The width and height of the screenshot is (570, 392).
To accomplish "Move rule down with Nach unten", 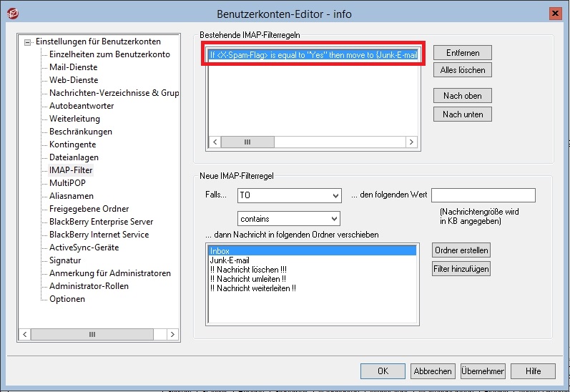I will tap(462, 114).
